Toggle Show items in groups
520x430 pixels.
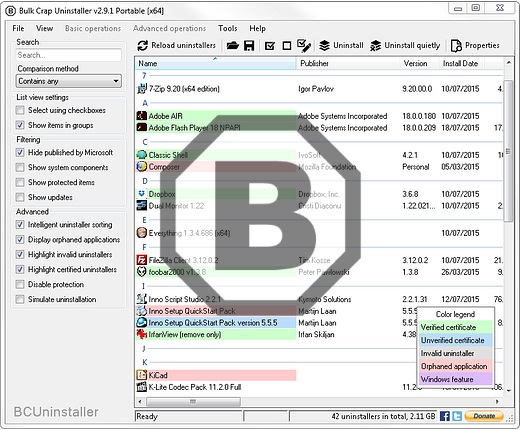click(20, 125)
